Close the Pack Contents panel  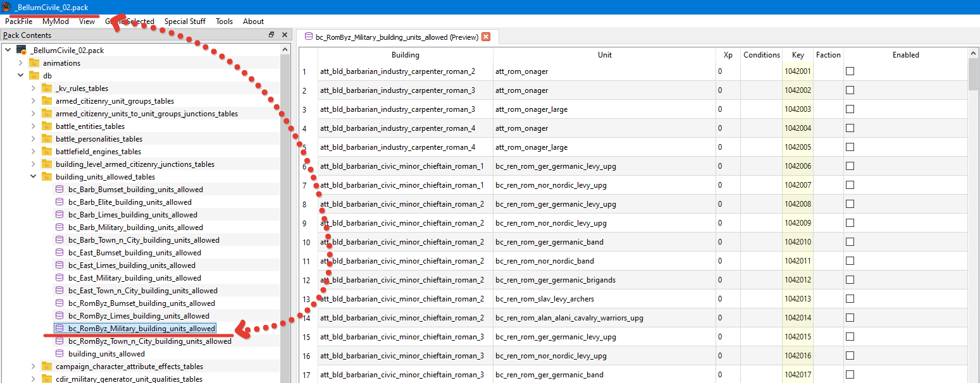click(x=284, y=35)
